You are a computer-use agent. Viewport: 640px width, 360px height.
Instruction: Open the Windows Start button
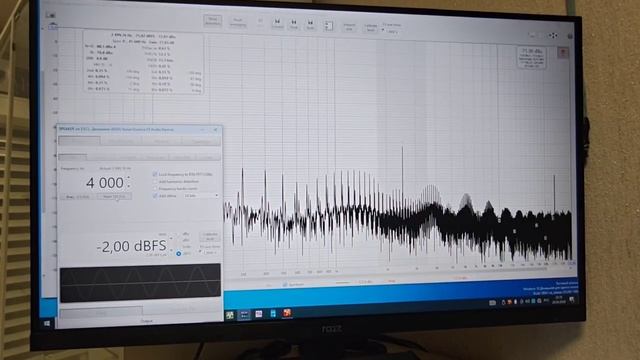click(x=47, y=323)
